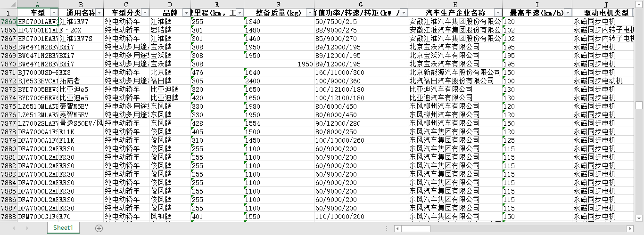Viewport: 644px width, 235px height.
Task: Select cell 江淮iEV7S in row 7867
Action: point(81,38)
